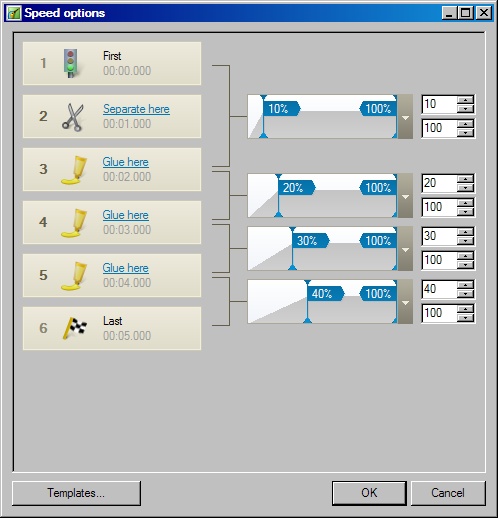Click Glue here link at 00:04.000
The height and width of the screenshot is (518, 498).
click(x=125, y=268)
